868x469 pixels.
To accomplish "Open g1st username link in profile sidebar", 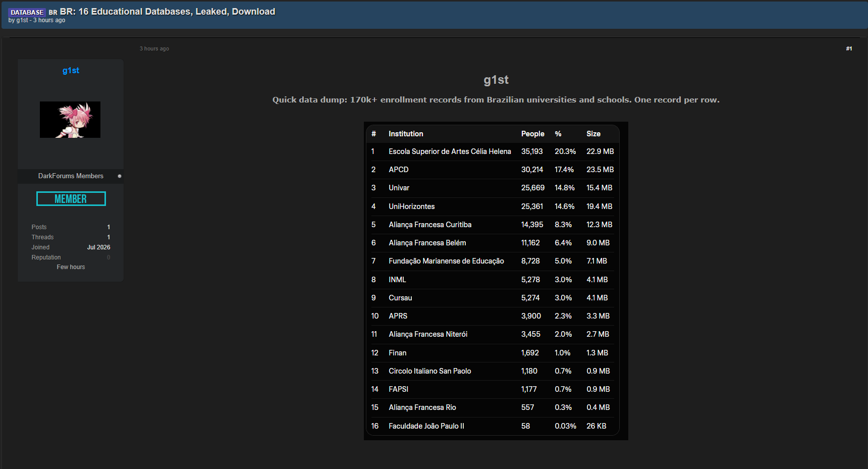I will point(71,71).
